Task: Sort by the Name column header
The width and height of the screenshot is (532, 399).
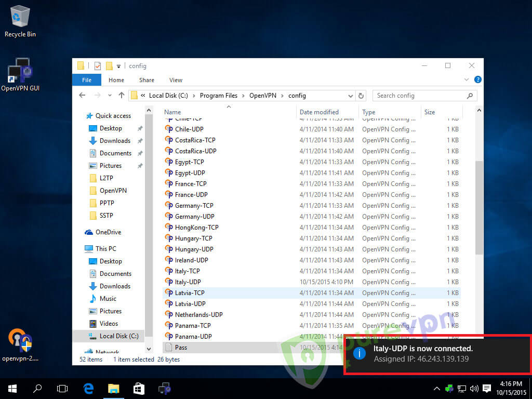Action: [x=172, y=112]
